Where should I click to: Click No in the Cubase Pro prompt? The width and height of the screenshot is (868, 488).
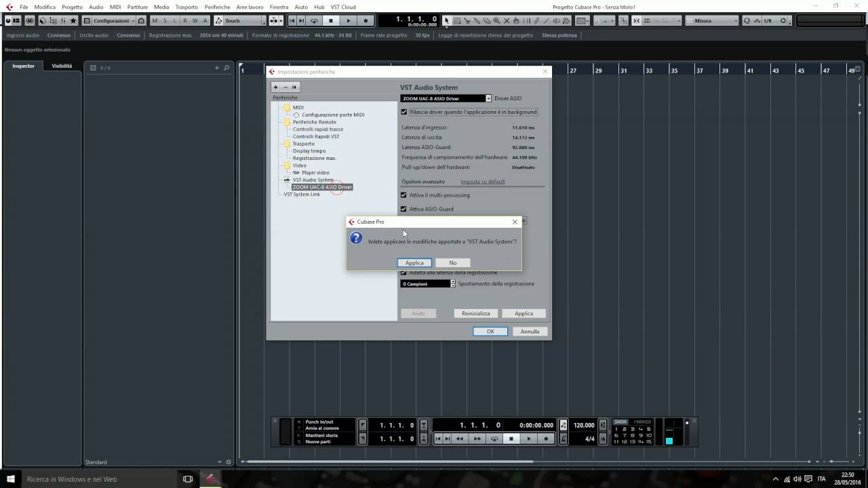click(x=452, y=262)
